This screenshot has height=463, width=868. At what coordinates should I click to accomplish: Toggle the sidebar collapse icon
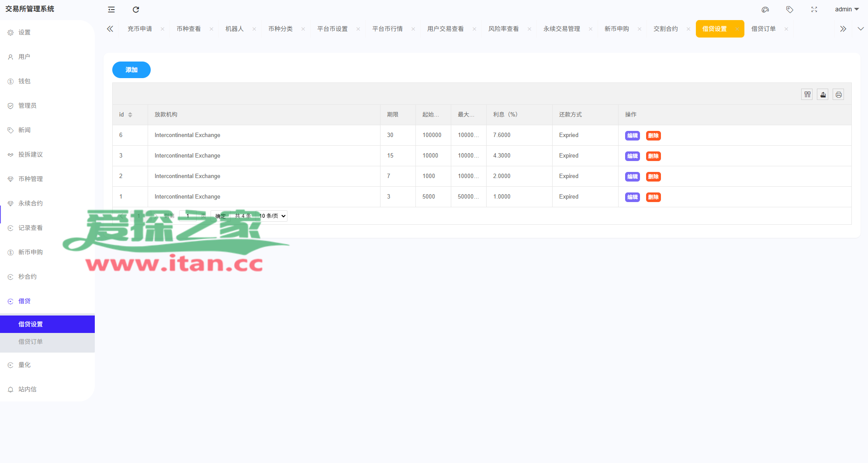coord(111,10)
